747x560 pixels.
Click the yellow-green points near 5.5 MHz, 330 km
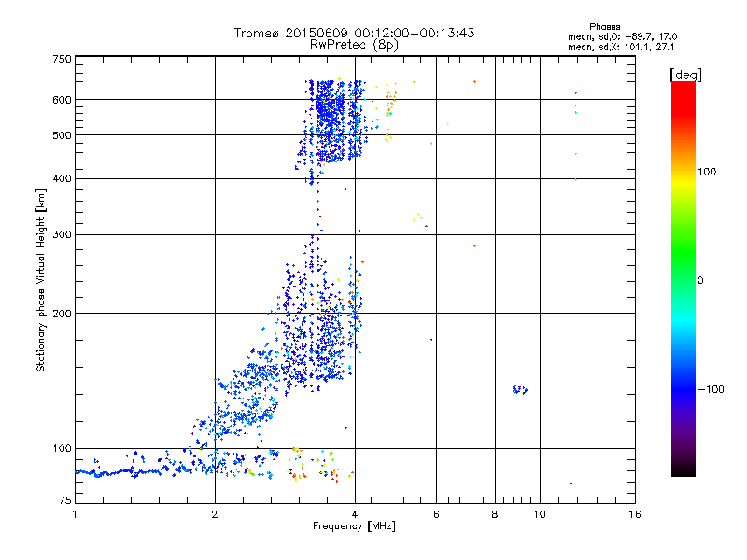click(417, 217)
